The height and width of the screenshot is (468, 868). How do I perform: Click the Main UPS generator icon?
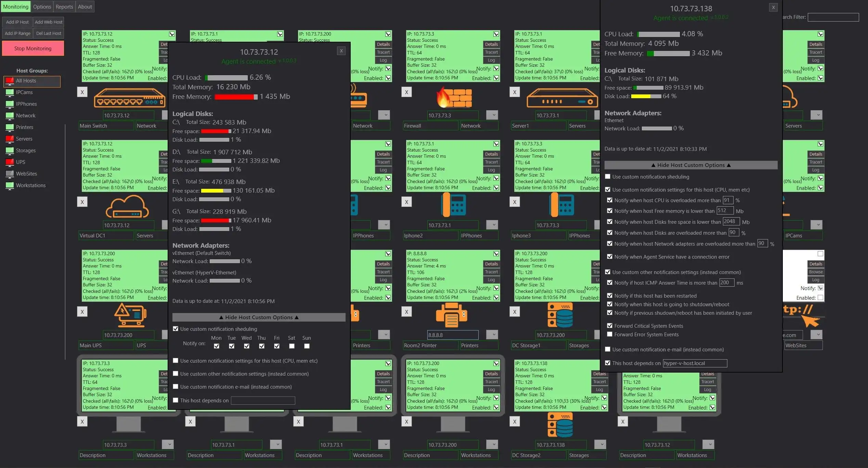pyautogui.click(x=130, y=315)
